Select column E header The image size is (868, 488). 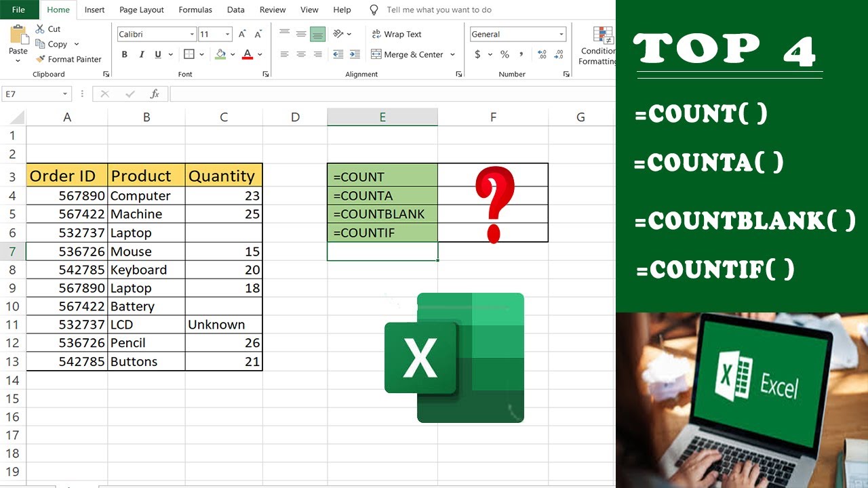tap(382, 117)
